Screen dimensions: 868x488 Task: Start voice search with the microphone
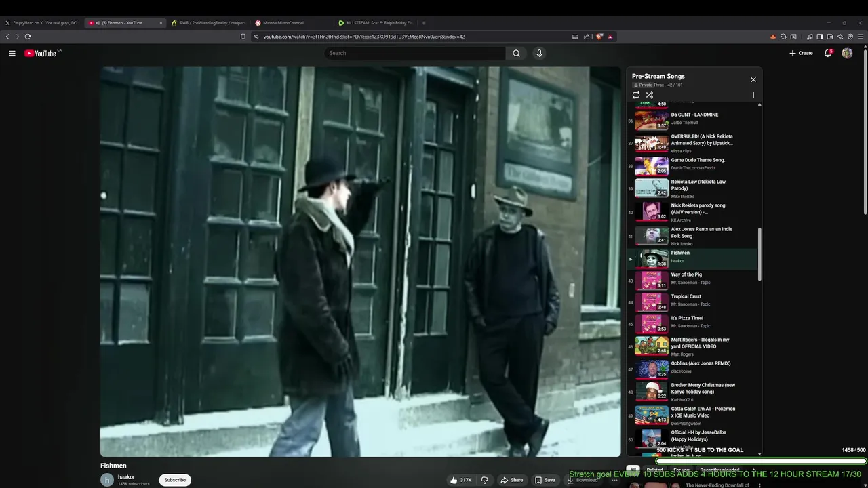539,53
